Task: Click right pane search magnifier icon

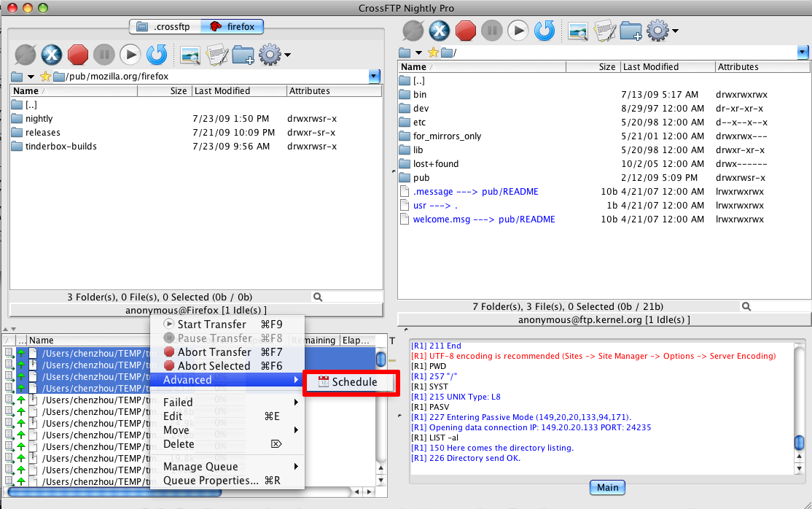Action: pos(746,306)
